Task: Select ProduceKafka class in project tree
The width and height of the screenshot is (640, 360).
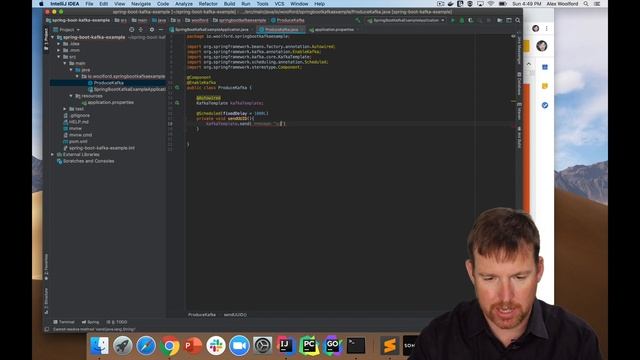Action: coord(109,83)
